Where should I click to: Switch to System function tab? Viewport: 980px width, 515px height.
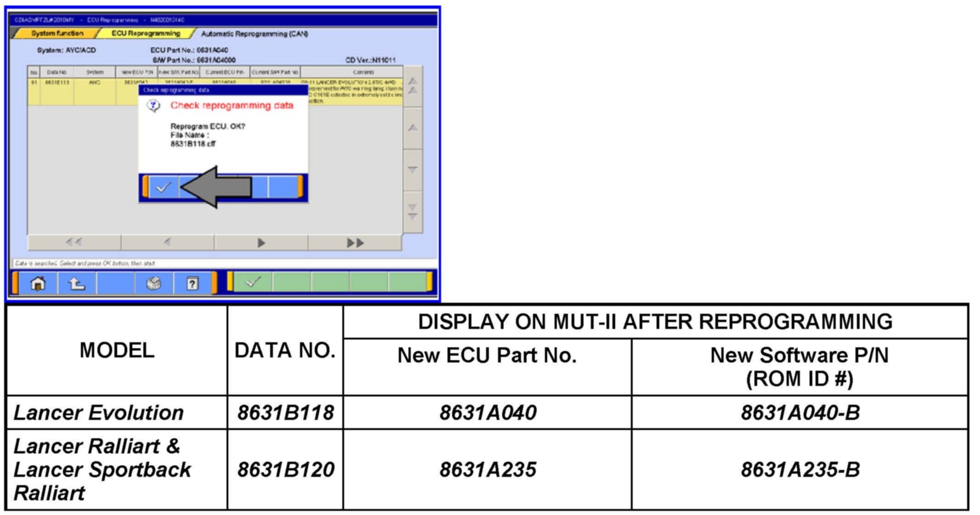(x=57, y=34)
